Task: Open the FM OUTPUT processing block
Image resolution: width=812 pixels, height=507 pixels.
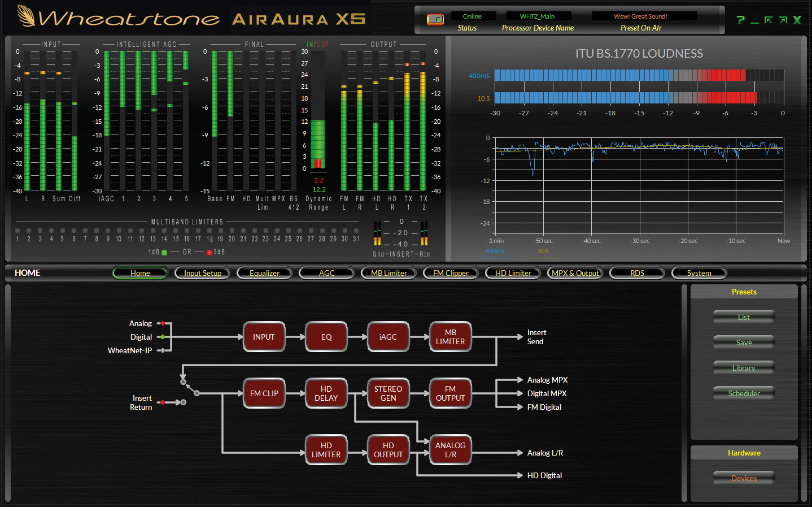Action: point(451,393)
